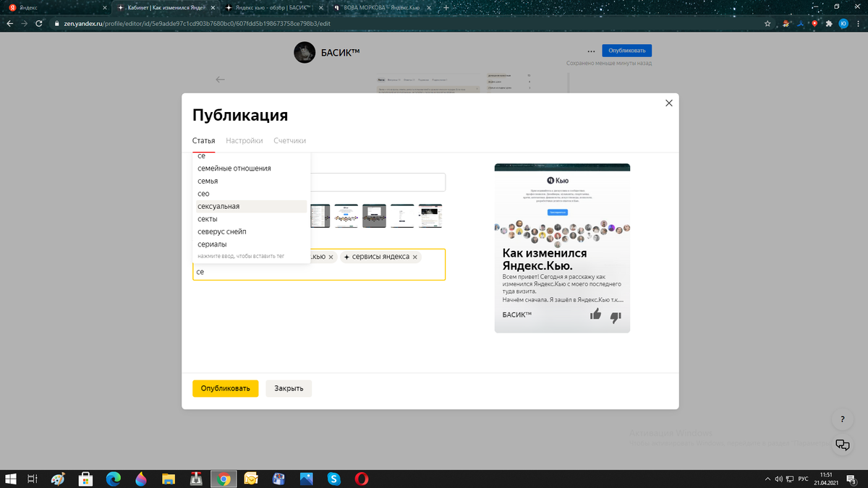Open the Chrome three-dot menu
Screen dimensions: 868x488
tap(858, 23)
